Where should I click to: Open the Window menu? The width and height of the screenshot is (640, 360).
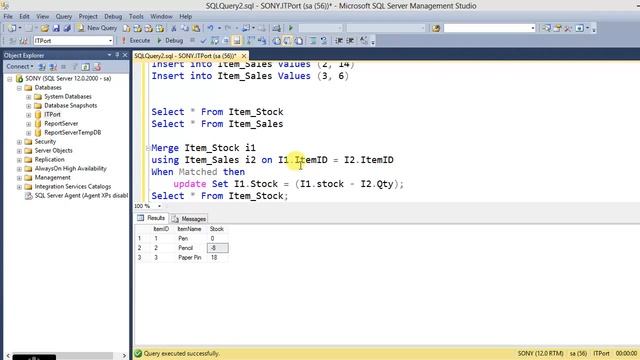coord(161,16)
